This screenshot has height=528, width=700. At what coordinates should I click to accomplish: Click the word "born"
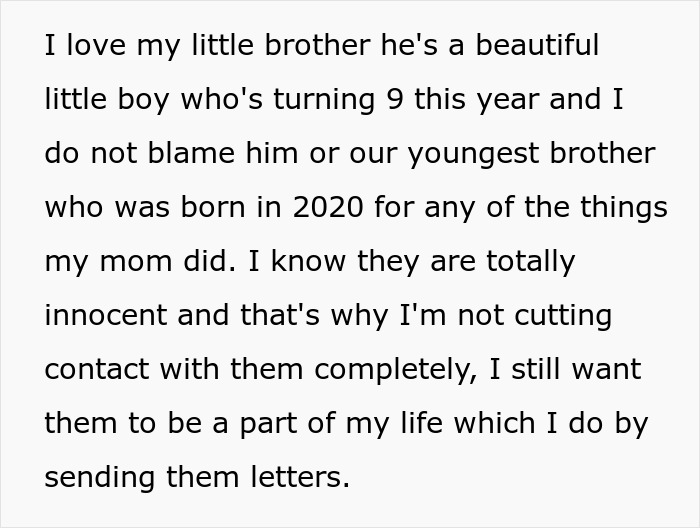pos(216,208)
